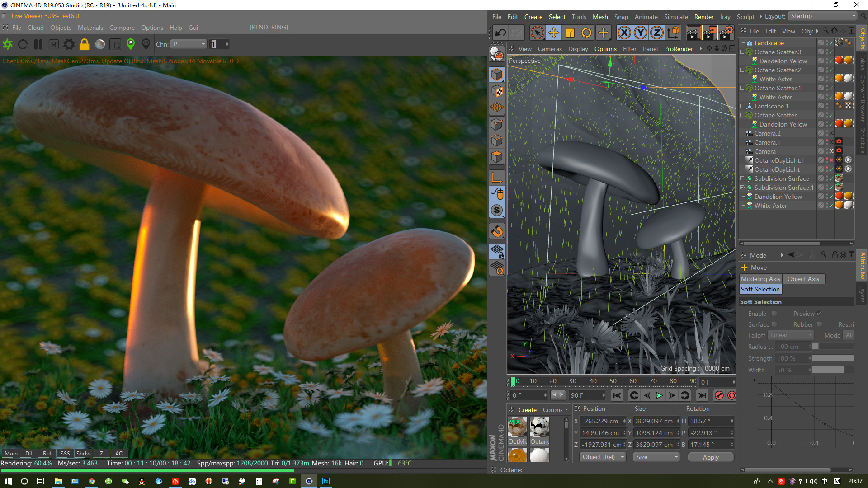This screenshot has width=868, height=488.
Task: Open the Render menu
Action: pyautogui.click(x=703, y=17)
